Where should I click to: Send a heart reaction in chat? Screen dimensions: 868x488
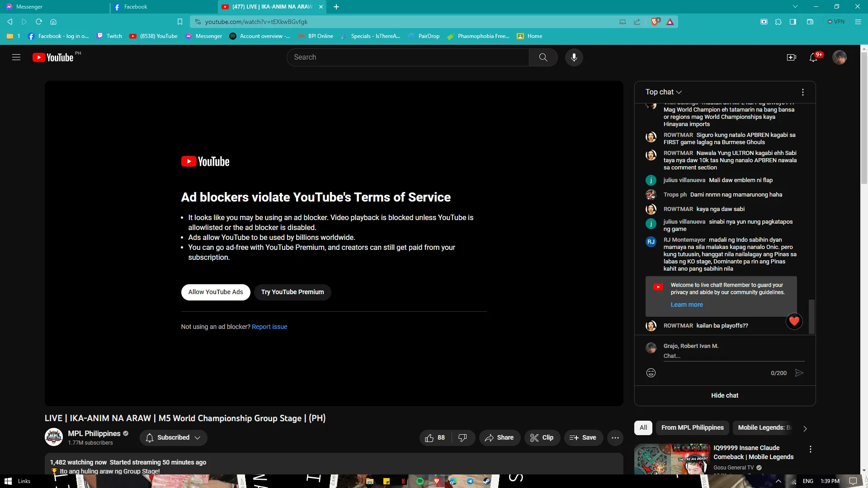click(x=794, y=321)
